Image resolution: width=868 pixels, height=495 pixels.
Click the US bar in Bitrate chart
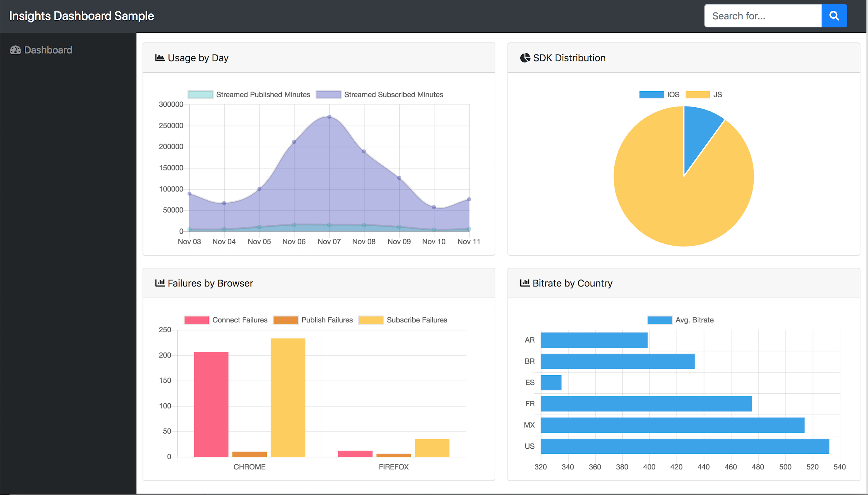coord(685,447)
